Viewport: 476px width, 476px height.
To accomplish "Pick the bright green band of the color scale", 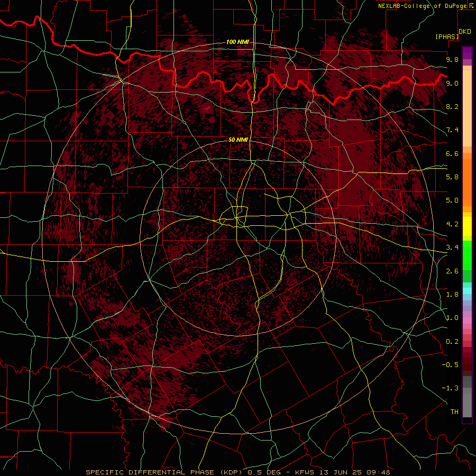I will [x=467, y=255].
